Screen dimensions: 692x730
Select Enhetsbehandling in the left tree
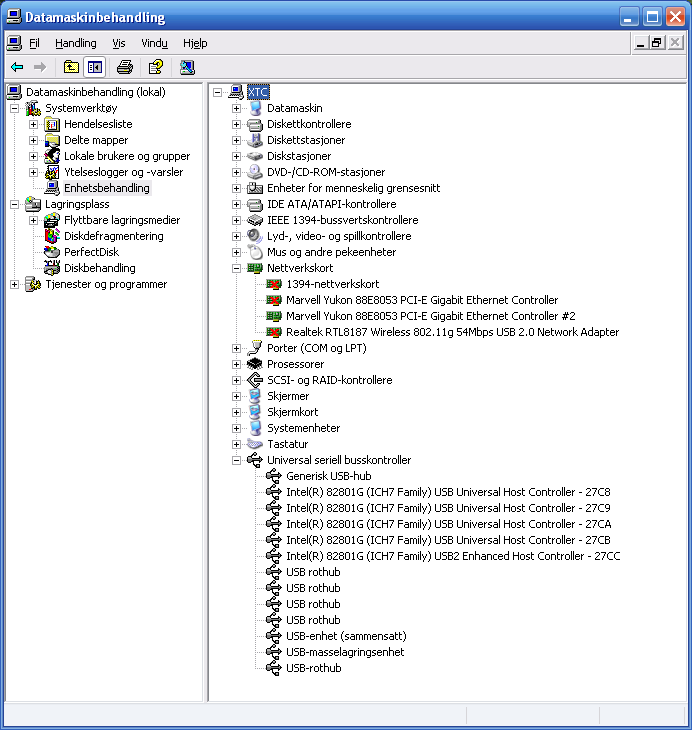coord(107,188)
